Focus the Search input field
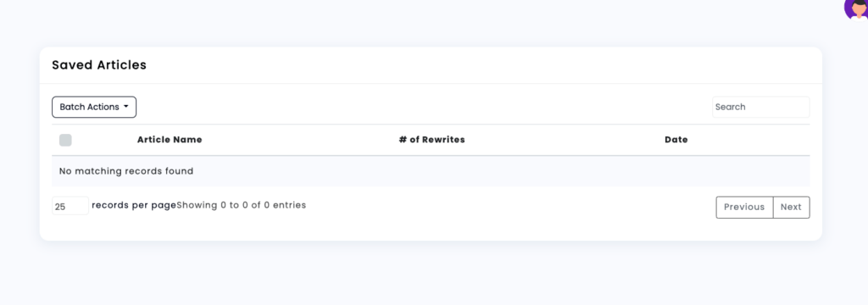868x305 pixels. 760,107
